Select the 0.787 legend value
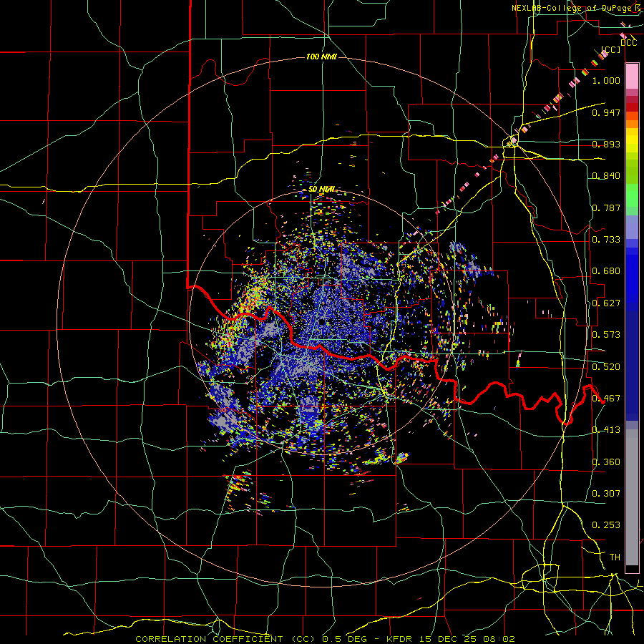 click(606, 208)
